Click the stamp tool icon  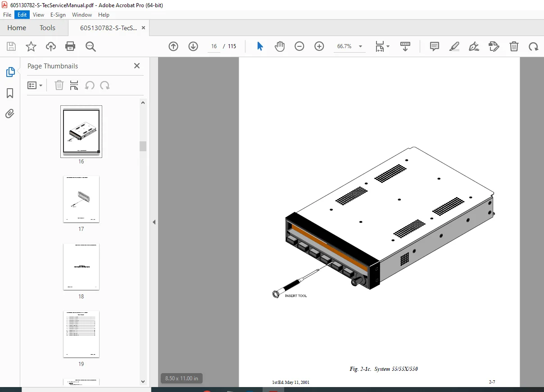tap(494, 46)
